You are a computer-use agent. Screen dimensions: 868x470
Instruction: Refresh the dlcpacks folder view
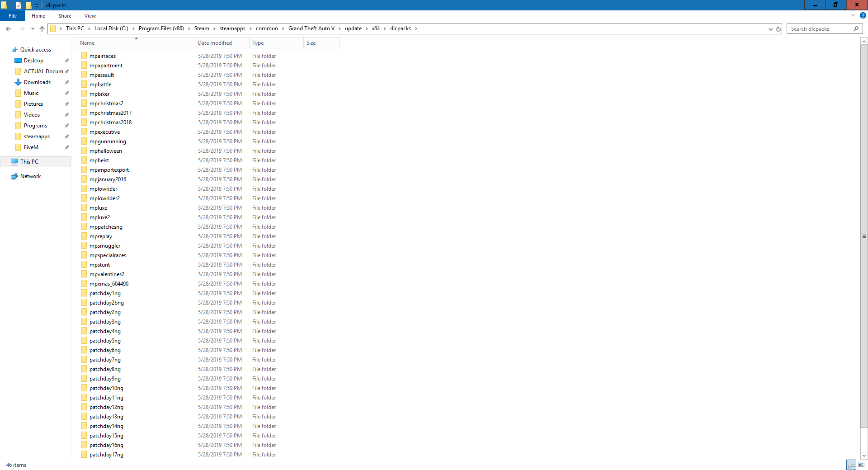click(x=778, y=29)
